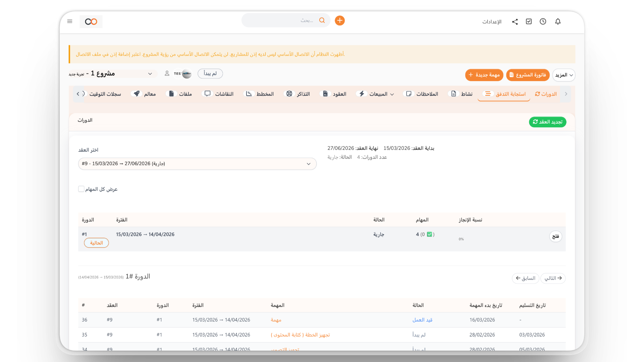Click the search magnifier icon
Image resolution: width=644 pixels, height=362 pixels.
tap(322, 20)
